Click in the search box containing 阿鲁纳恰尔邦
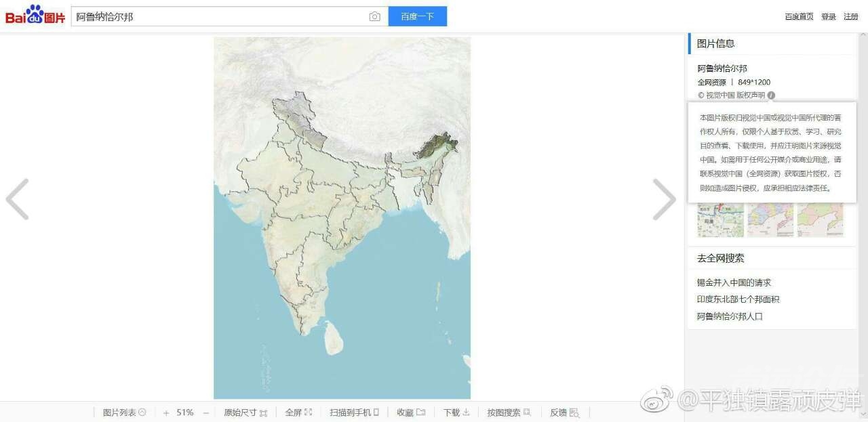This screenshot has width=868, height=422. [x=217, y=17]
